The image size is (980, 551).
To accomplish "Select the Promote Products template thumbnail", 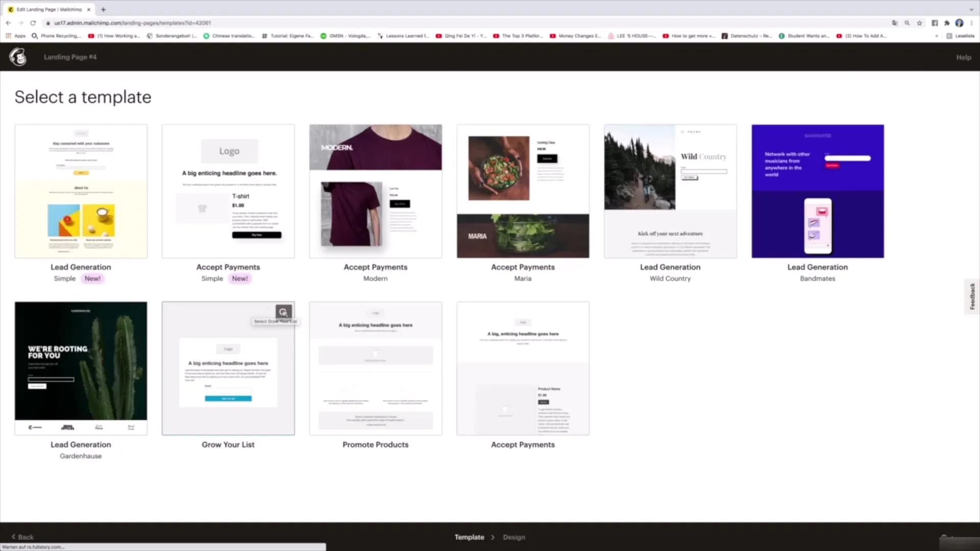I will 376,368.
